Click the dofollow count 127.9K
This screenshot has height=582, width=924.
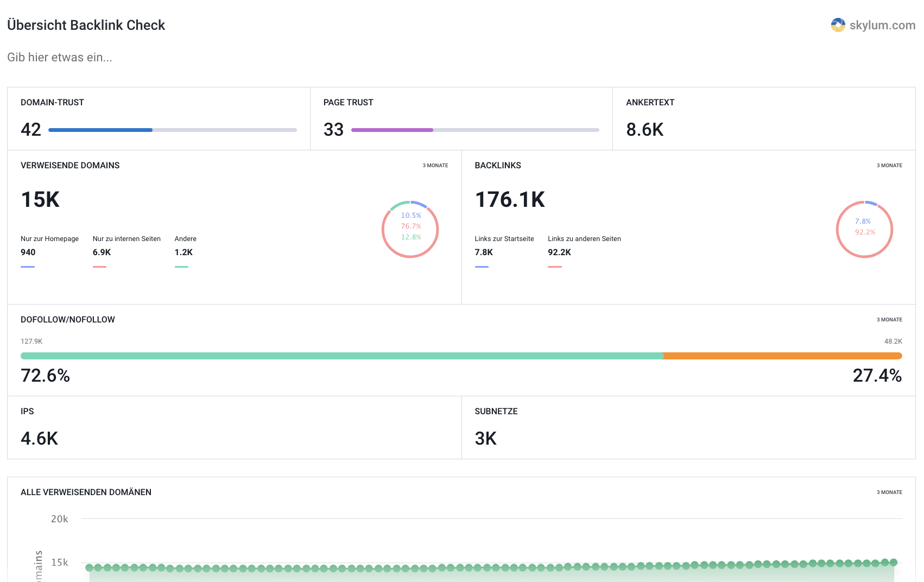[31, 341]
